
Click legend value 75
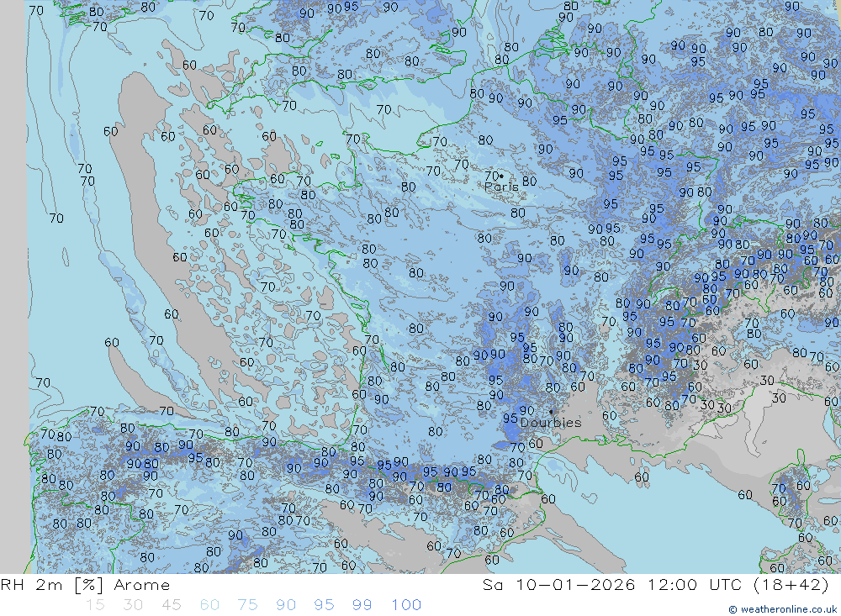tap(247, 605)
